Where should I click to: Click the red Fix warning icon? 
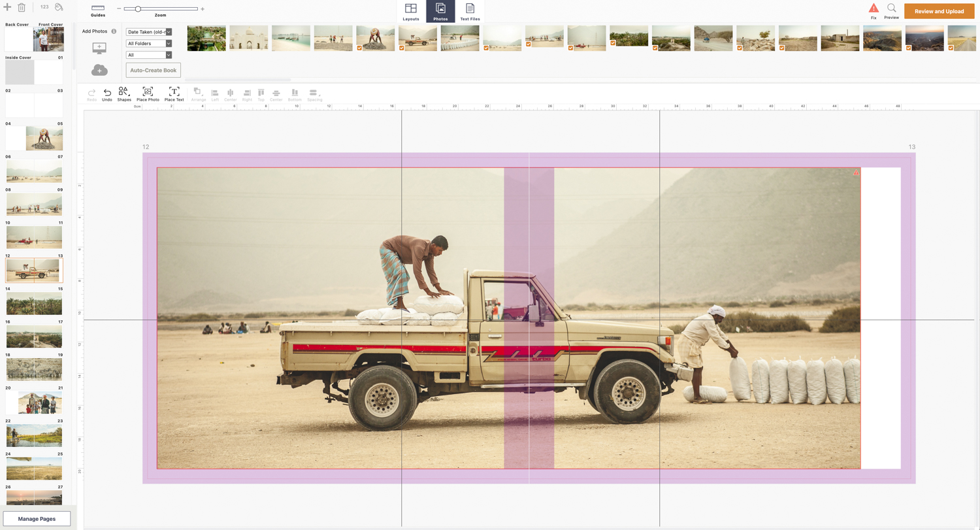(874, 8)
